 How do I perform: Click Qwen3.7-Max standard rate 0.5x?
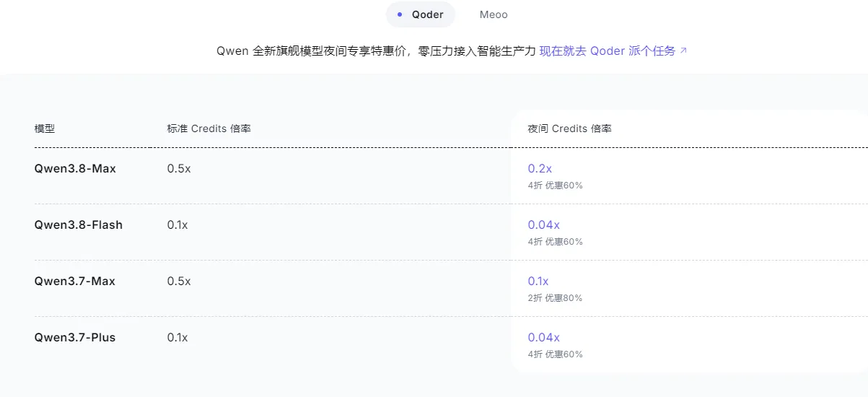click(179, 281)
